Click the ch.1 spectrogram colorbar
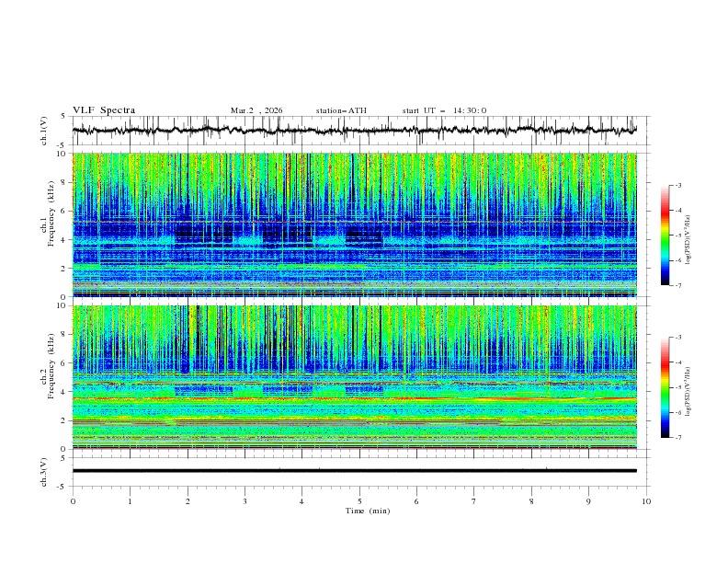Image resolution: width=728 pixels, height=563 pixels. [665, 236]
